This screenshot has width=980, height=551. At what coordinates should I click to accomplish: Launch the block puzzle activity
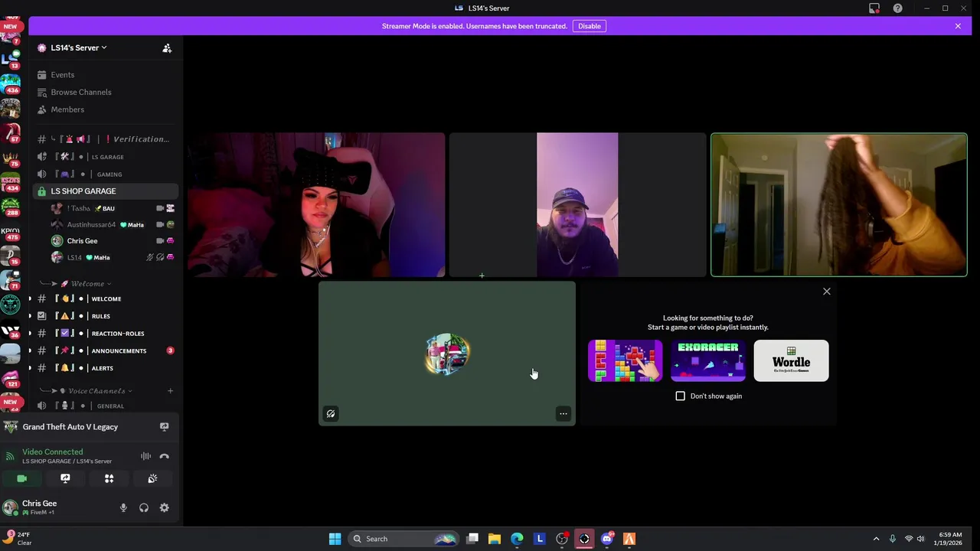625,360
